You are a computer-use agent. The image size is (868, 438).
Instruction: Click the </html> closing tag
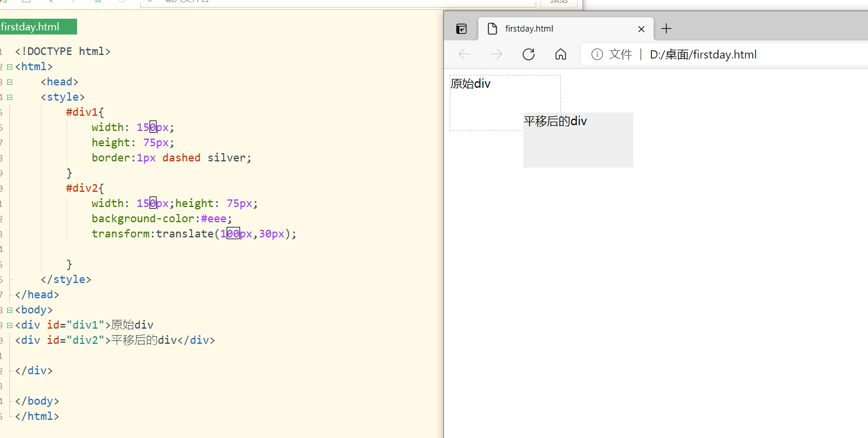pyautogui.click(x=37, y=416)
